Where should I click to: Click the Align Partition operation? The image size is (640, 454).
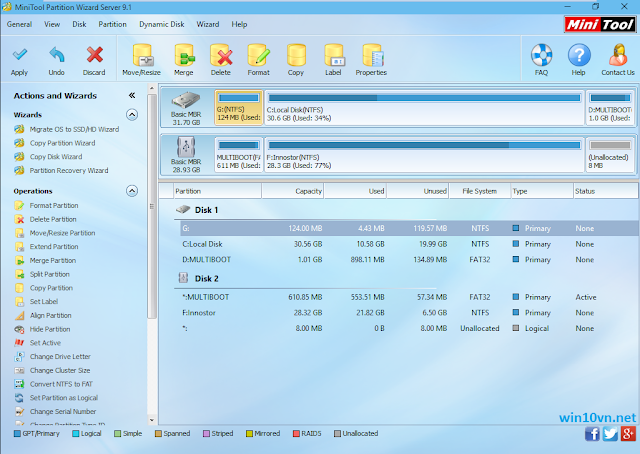coord(51,316)
